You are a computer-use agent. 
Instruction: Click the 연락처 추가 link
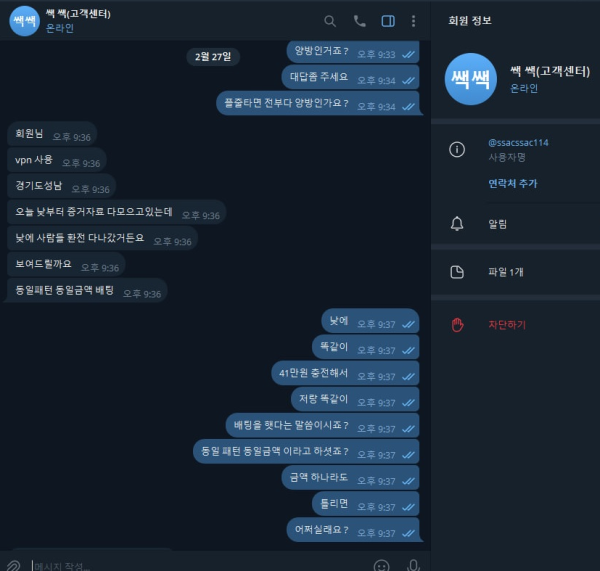pos(513,184)
